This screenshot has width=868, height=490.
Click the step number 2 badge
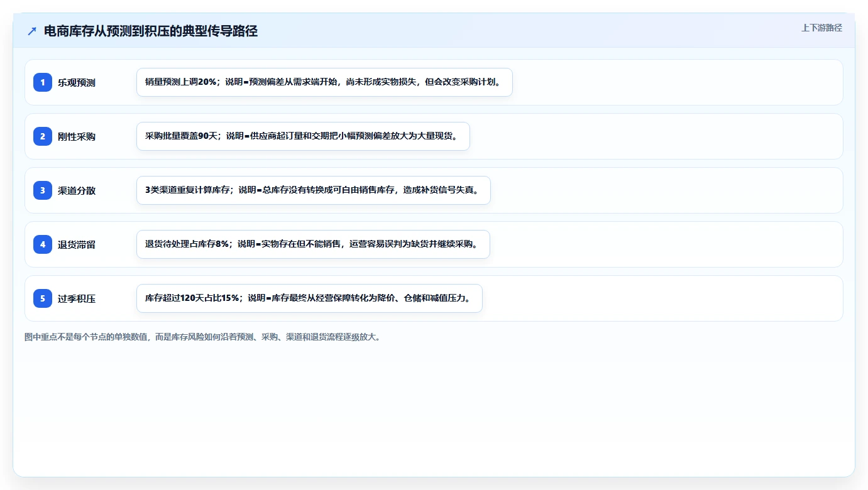click(43, 136)
